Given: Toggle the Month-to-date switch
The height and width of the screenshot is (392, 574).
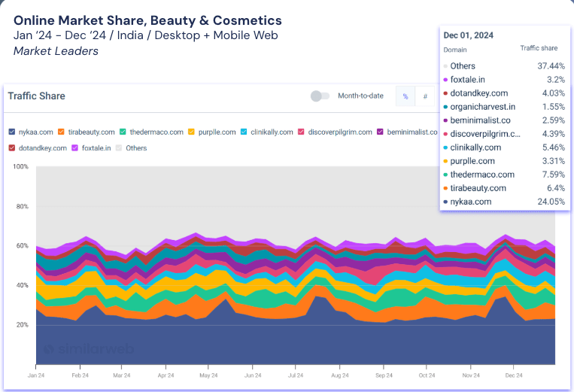Looking at the screenshot, I should pos(320,96).
